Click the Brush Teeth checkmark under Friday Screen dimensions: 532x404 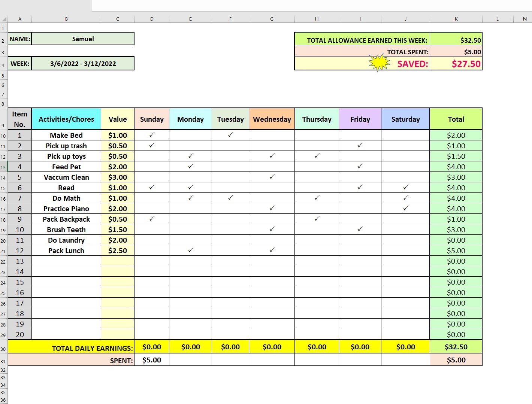pyautogui.click(x=360, y=230)
